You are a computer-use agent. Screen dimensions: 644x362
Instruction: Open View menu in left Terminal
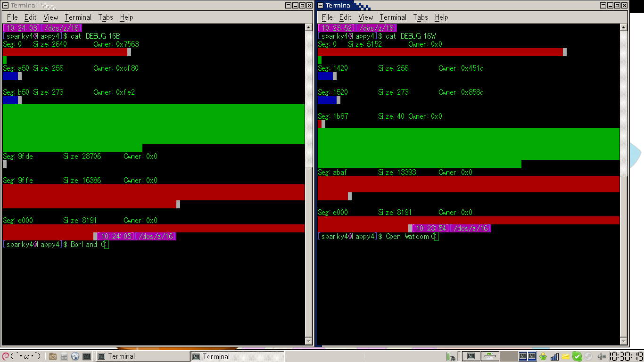click(51, 17)
